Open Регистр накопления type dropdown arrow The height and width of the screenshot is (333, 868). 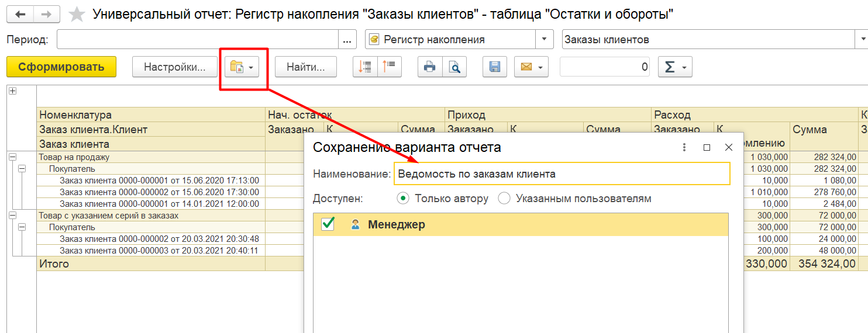click(545, 40)
